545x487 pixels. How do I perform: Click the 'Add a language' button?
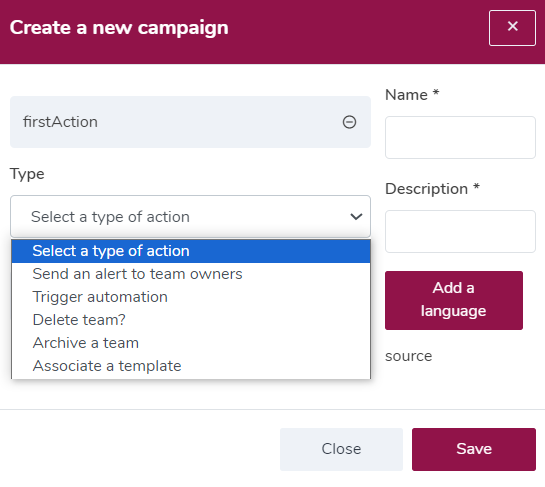point(454,300)
